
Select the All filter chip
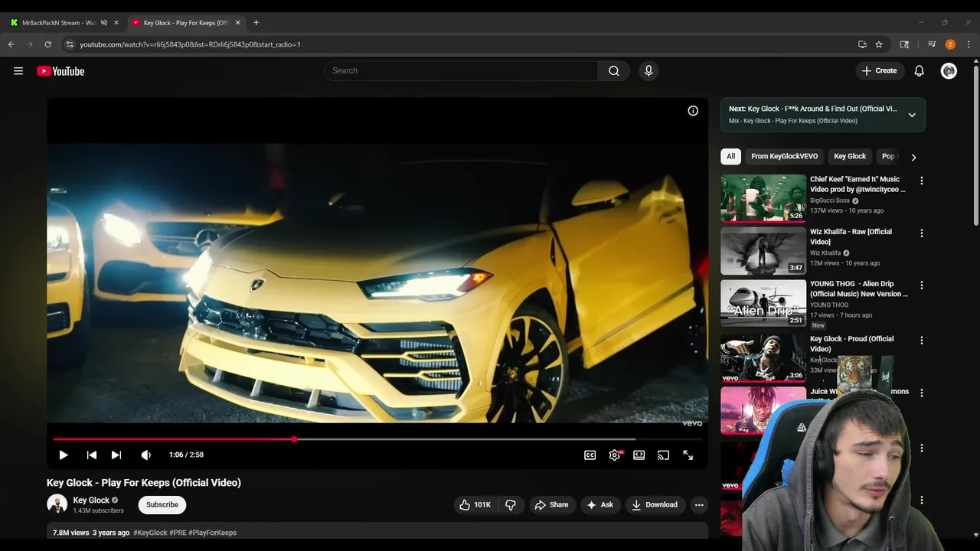point(731,156)
